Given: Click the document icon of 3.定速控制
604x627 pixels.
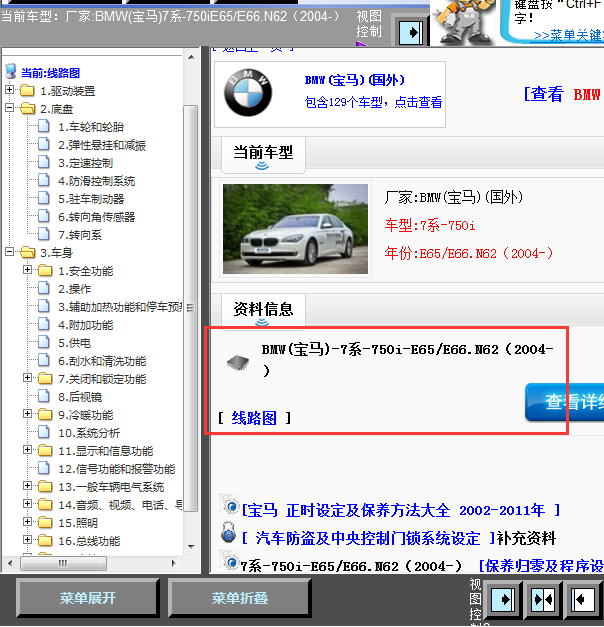Looking at the screenshot, I should (x=44, y=162).
